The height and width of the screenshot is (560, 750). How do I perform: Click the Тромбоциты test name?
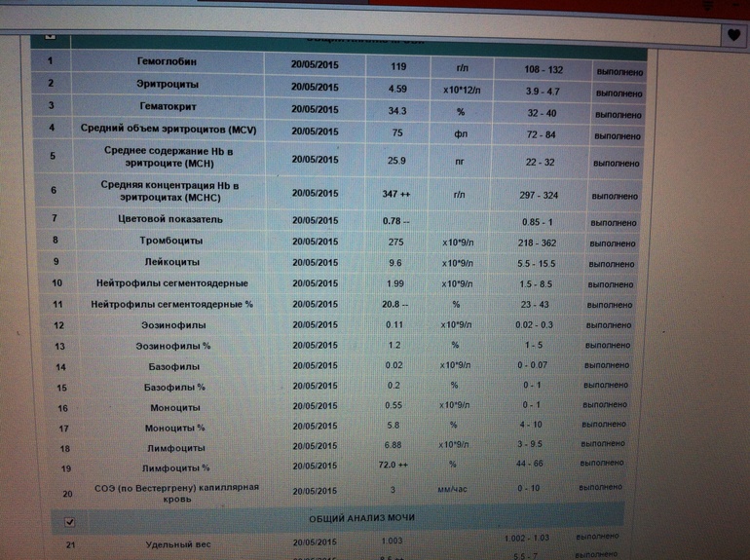169,241
